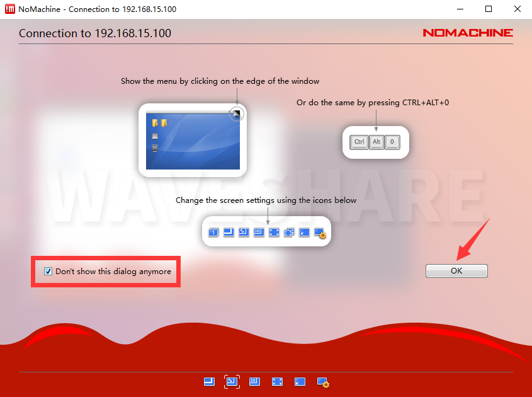532x397 pixels.
Task: Confirm the dialog with the OK button
Action: pyautogui.click(x=456, y=271)
